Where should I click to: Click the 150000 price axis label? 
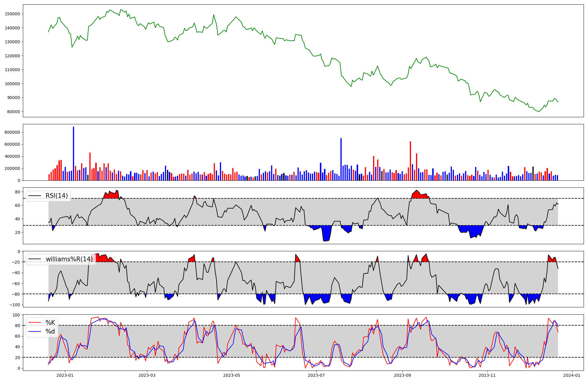[13, 14]
